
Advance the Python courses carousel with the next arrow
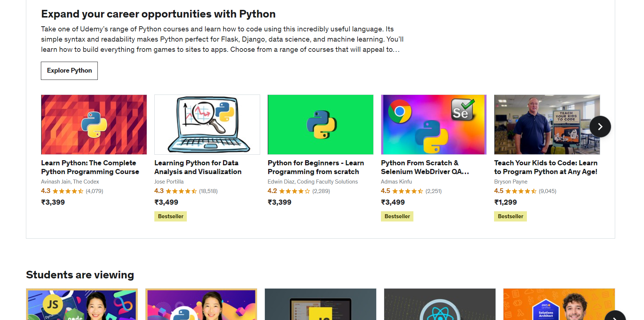coord(600,127)
